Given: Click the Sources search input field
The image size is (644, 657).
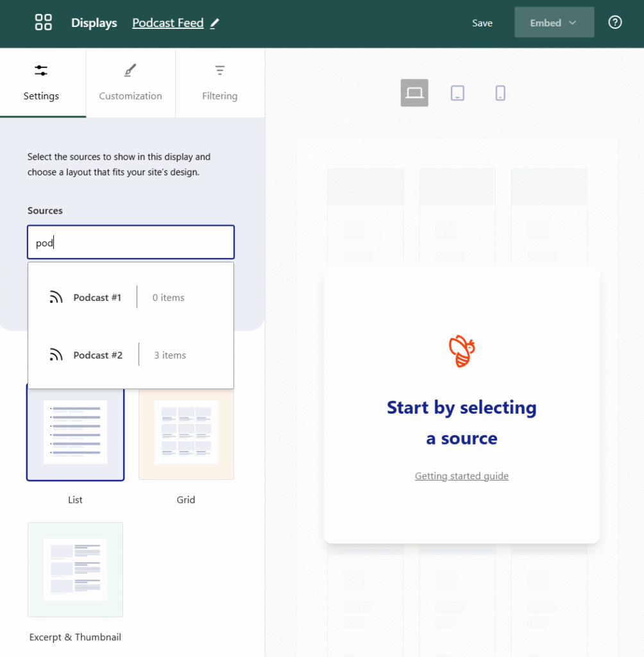Looking at the screenshot, I should click(131, 242).
